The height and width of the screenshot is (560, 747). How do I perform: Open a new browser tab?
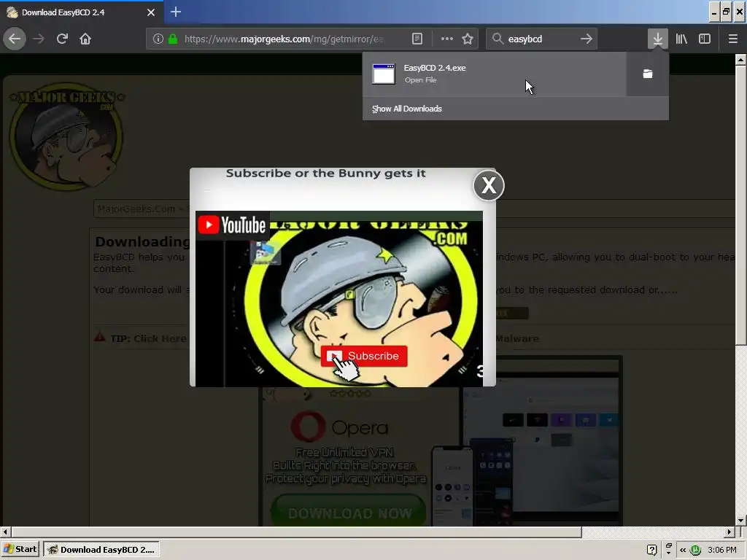click(176, 12)
